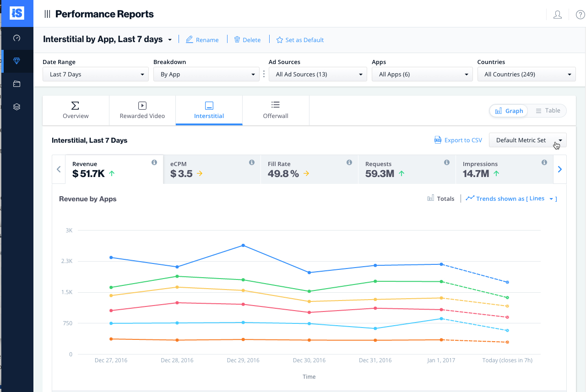
Task: Click the Set as Default star icon
Action: (279, 40)
